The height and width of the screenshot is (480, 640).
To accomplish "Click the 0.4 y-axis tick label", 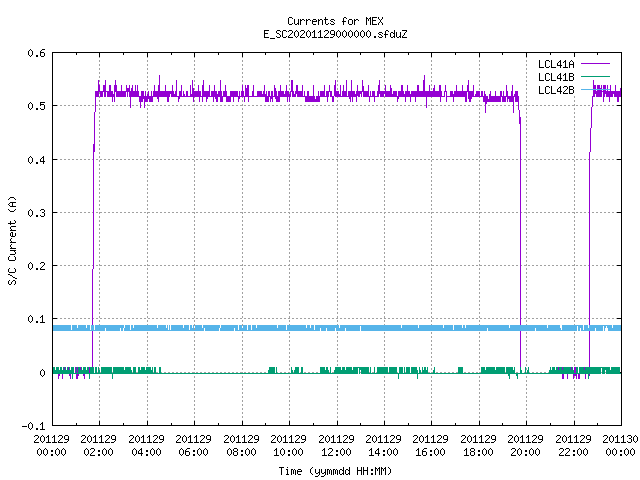I will [x=36, y=160].
